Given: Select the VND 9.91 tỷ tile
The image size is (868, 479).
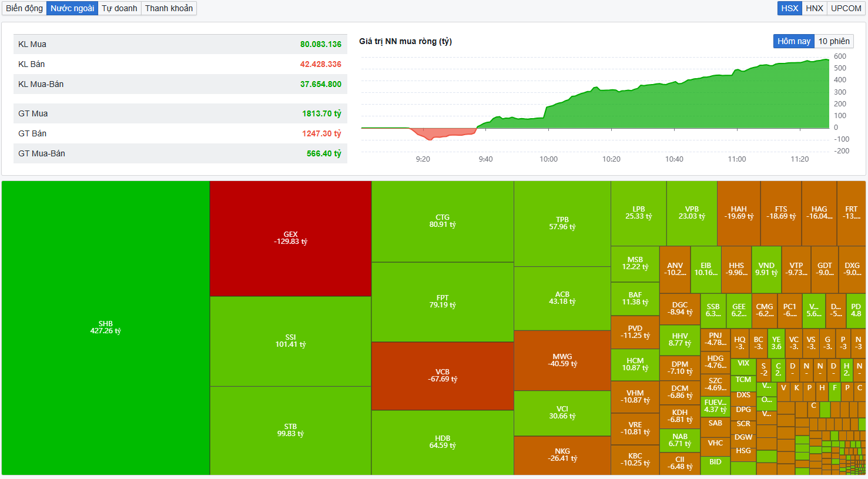Looking at the screenshot, I should click(x=766, y=270).
